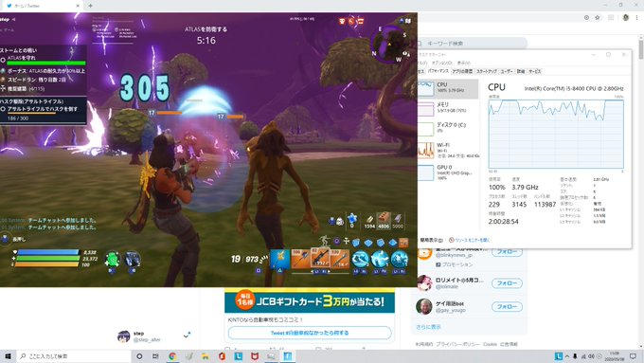Click the Tweet #自動車税なかったら何する button

click(310, 333)
